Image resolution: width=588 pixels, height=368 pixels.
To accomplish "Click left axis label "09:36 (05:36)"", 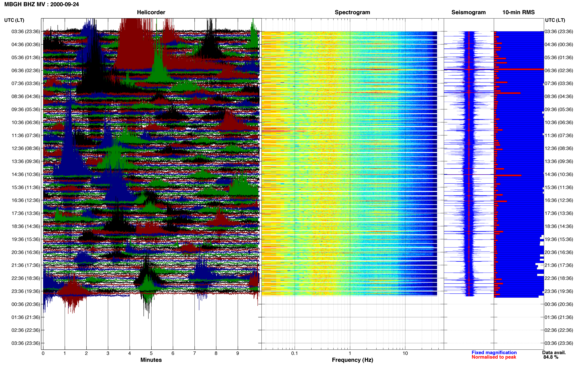I will 26,109.
